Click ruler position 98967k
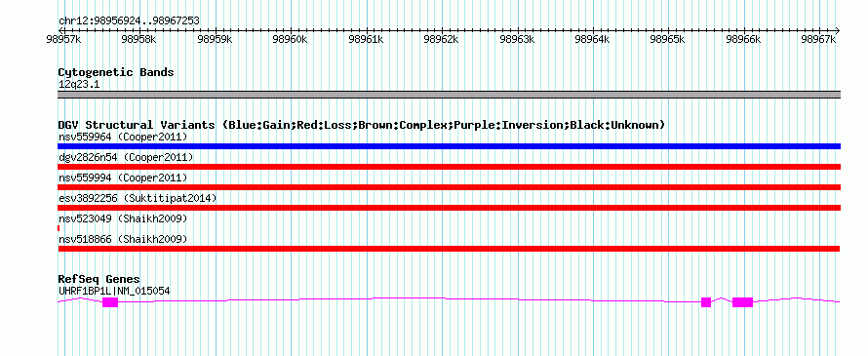The image size is (868, 356). coord(819,39)
